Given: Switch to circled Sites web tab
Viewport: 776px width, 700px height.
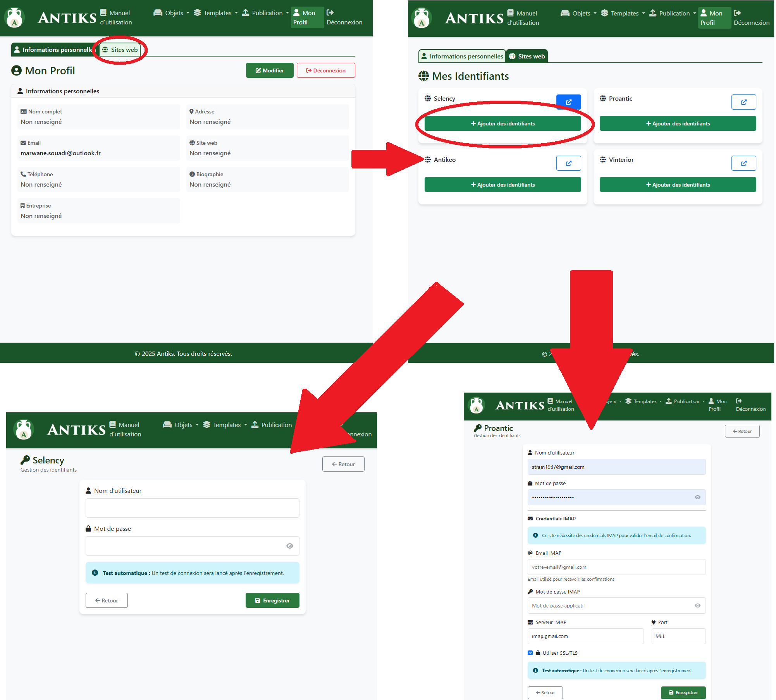Looking at the screenshot, I should tap(120, 50).
